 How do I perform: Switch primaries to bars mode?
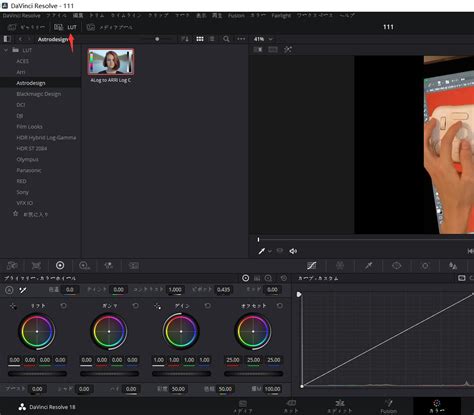(x=257, y=278)
